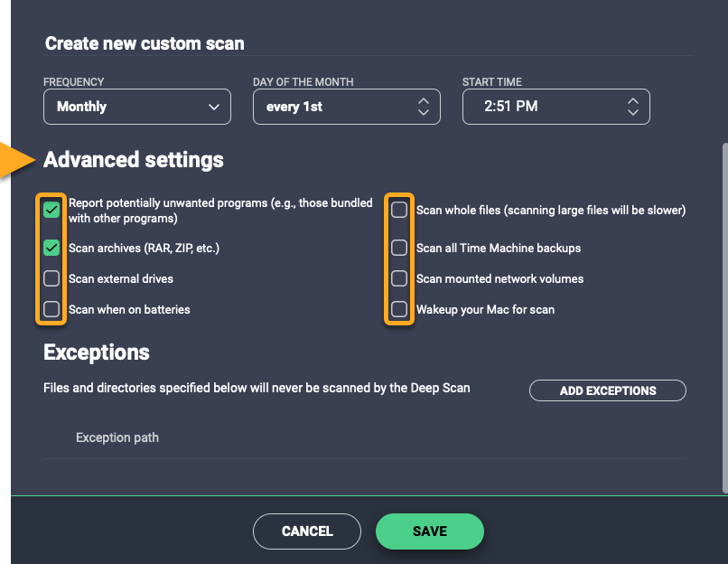Viewport: 728px width, 564px height.
Task: Select the 'every 1st' day value
Action: pos(294,107)
